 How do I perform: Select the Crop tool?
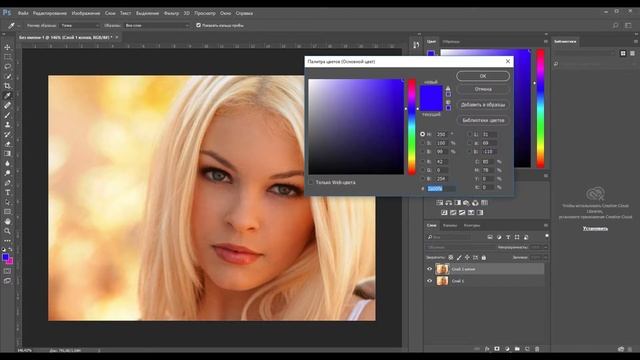(x=7, y=86)
